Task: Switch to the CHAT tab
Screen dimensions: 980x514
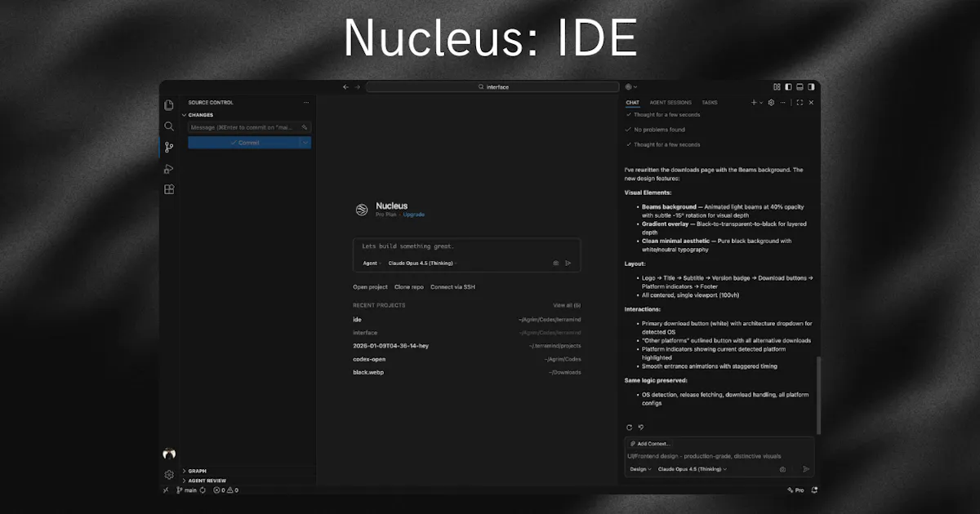Action: (633, 103)
